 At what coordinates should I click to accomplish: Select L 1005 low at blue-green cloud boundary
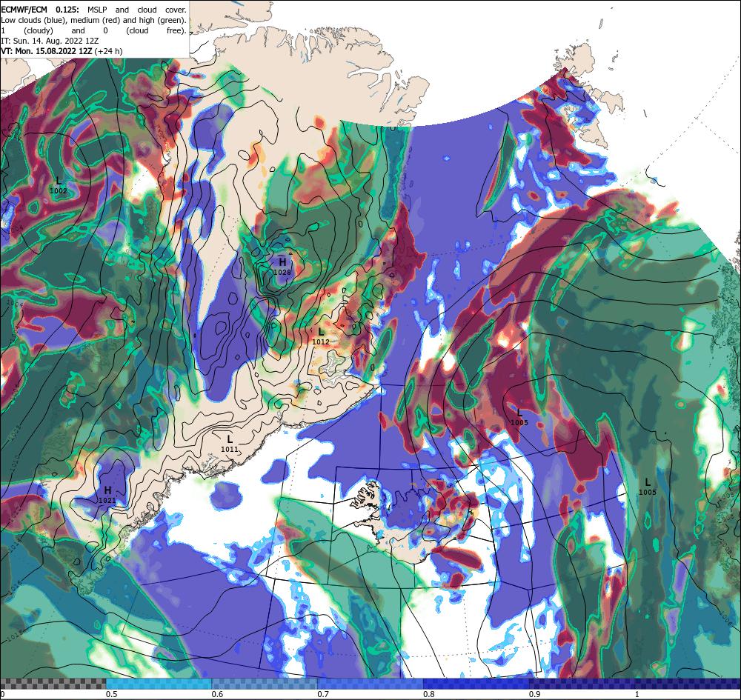(x=648, y=487)
